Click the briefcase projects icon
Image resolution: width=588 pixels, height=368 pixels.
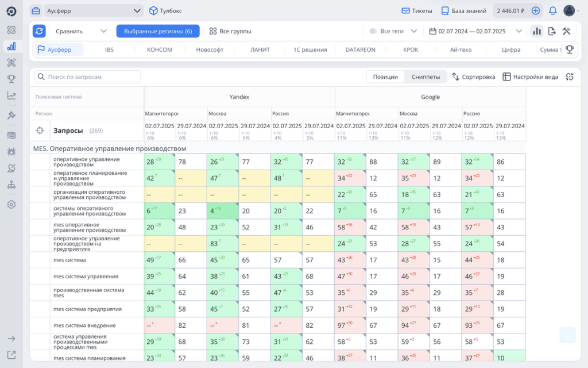[x=36, y=11]
